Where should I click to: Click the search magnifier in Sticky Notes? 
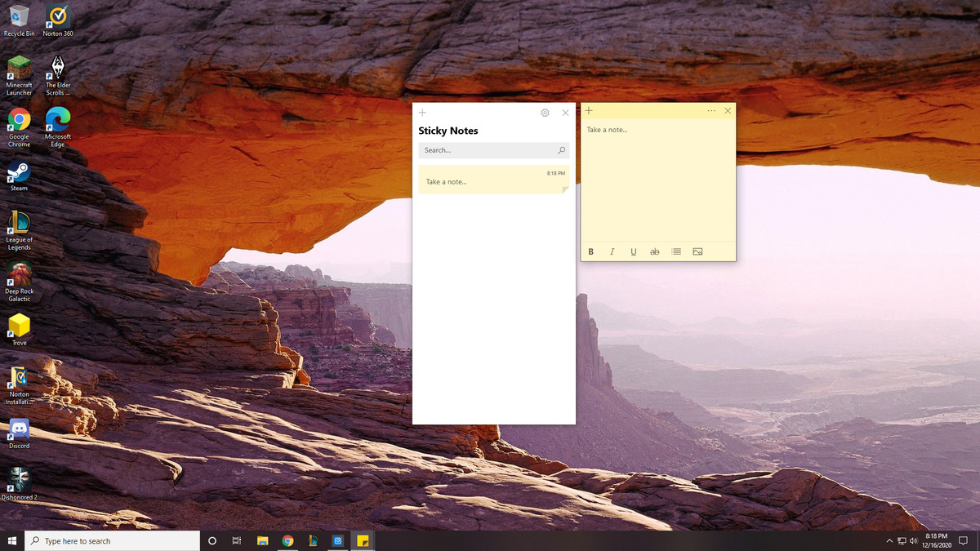pyautogui.click(x=562, y=150)
